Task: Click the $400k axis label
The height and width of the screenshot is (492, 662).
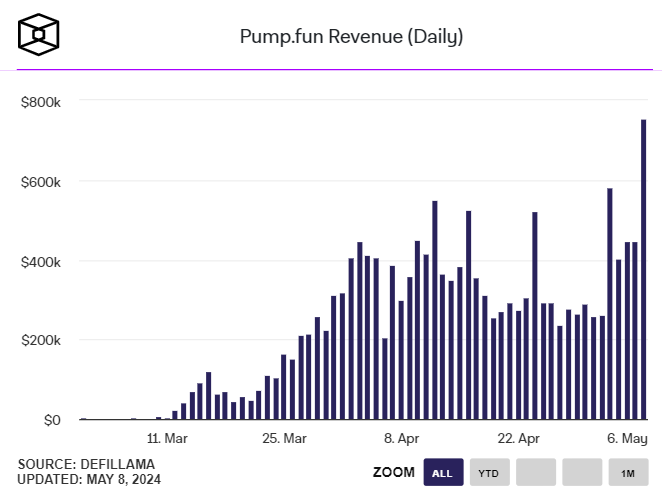Action: (41, 262)
